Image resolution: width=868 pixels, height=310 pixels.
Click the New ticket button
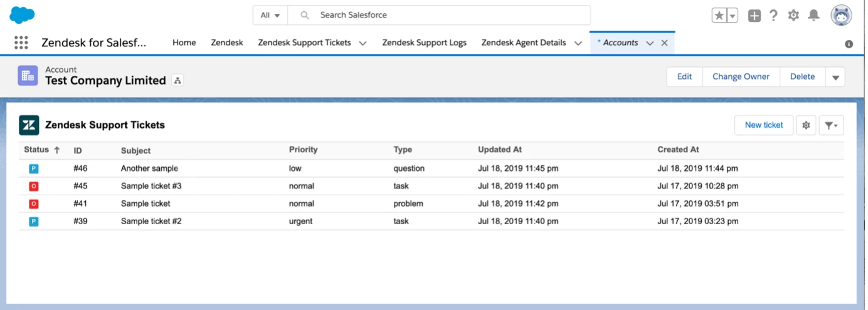[764, 125]
